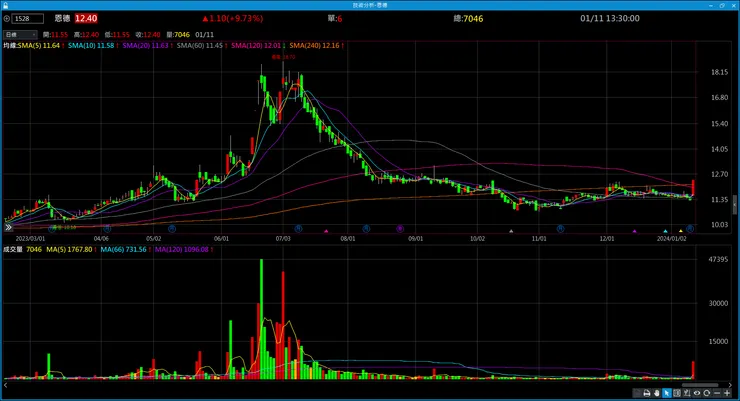The image size is (740, 401).
Task: Click the 高:12.40 high price text
Action: click(86, 35)
